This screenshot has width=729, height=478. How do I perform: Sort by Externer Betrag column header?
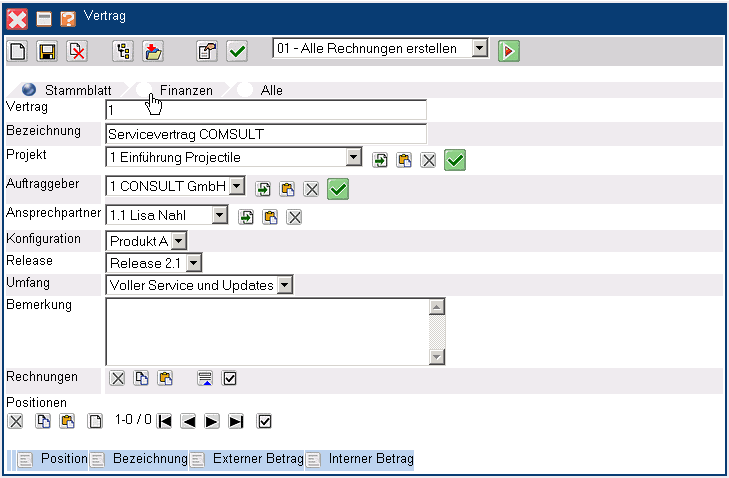click(257, 459)
